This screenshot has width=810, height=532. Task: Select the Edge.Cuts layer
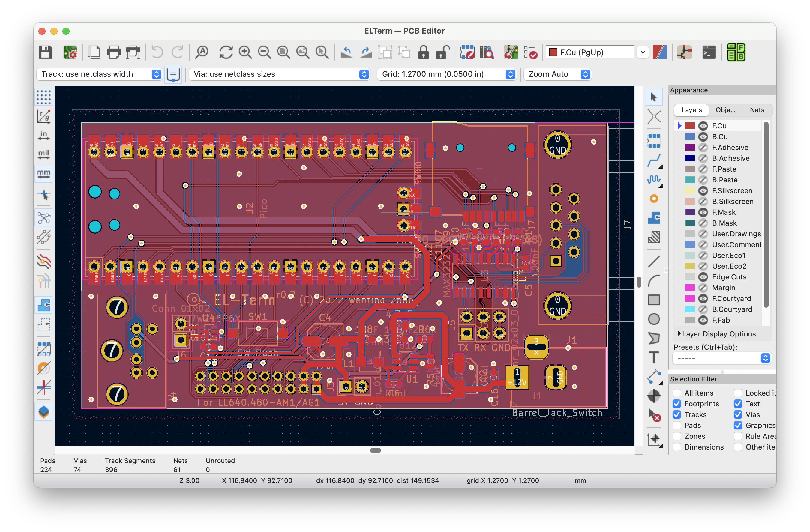729,277
